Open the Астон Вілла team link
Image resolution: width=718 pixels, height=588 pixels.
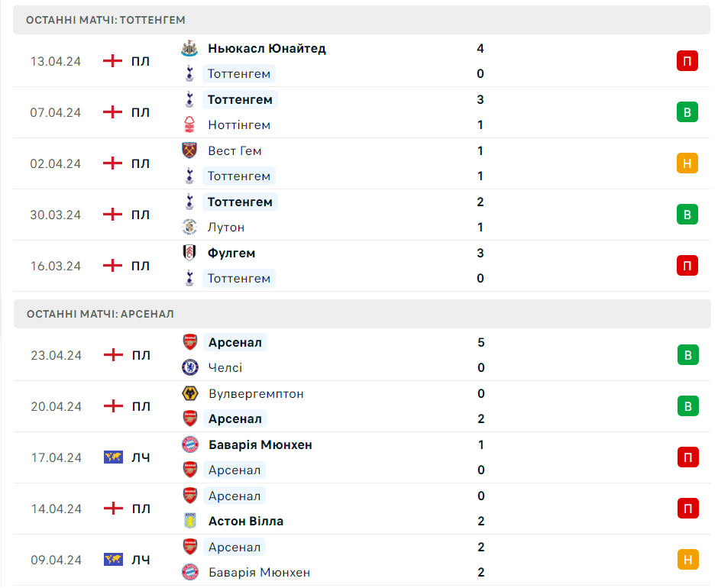tap(245, 521)
